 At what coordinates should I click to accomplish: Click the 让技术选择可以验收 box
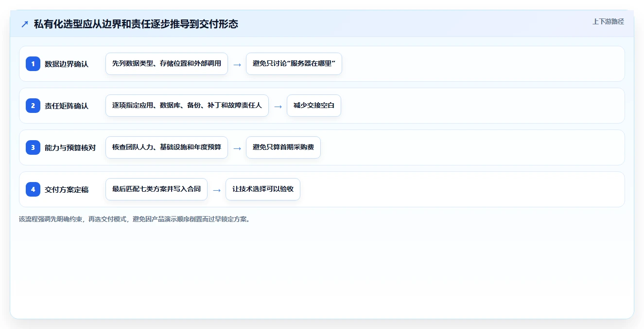pos(263,189)
